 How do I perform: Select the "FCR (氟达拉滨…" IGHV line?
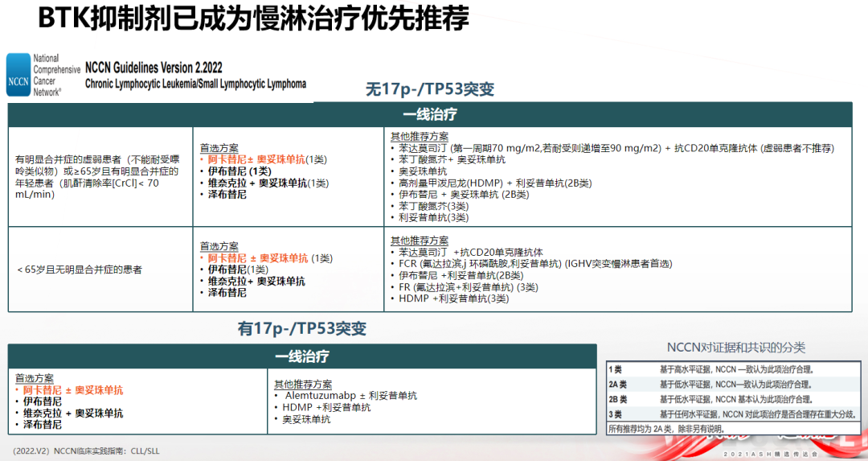click(x=535, y=264)
